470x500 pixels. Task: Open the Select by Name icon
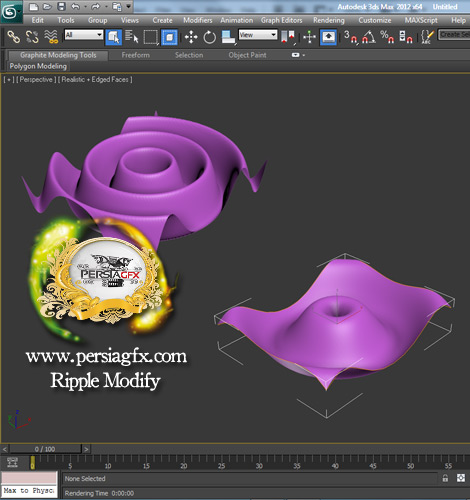pyautogui.click(x=132, y=37)
